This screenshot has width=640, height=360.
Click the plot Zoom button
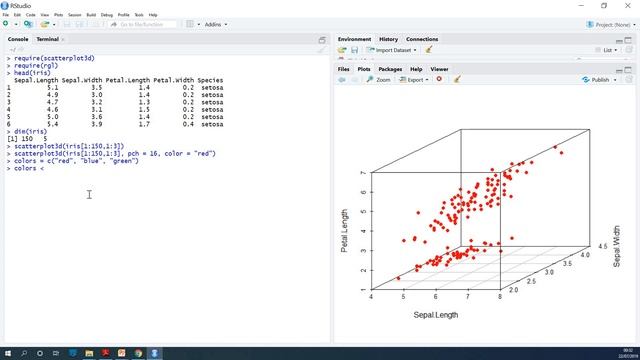click(x=378, y=80)
